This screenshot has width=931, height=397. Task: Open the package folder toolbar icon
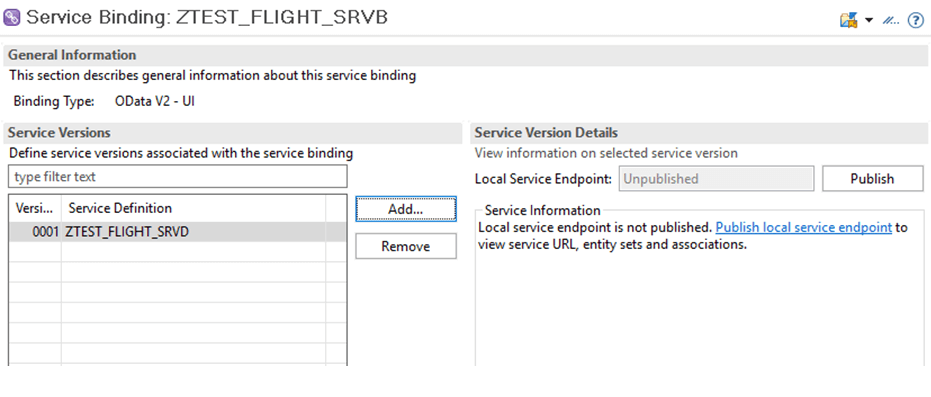click(848, 20)
